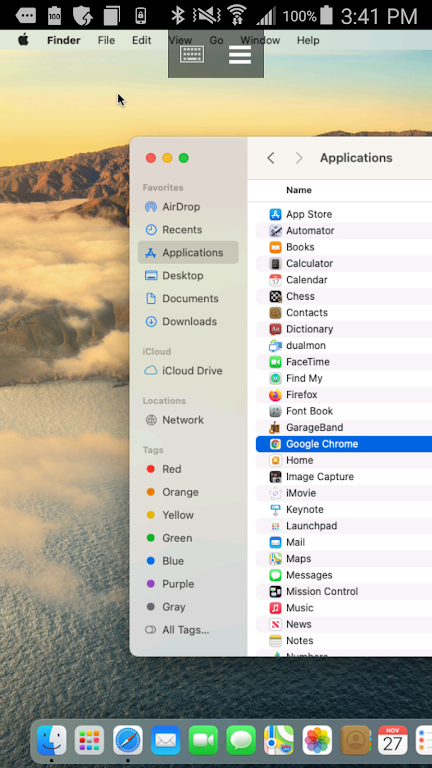This screenshot has width=432, height=768.
Task: Open Photos from the Dock
Action: coord(317,740)
